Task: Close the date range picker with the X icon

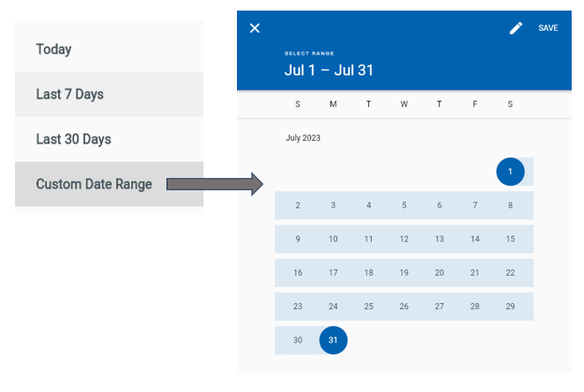Action: pyautogui.click(x=255, y=28)
